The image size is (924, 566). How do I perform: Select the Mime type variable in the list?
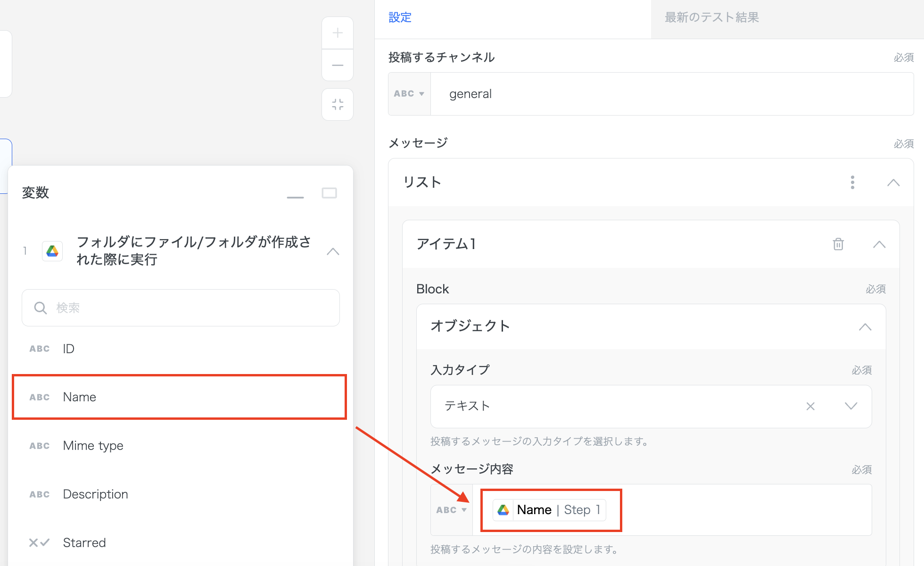point(93,445)
